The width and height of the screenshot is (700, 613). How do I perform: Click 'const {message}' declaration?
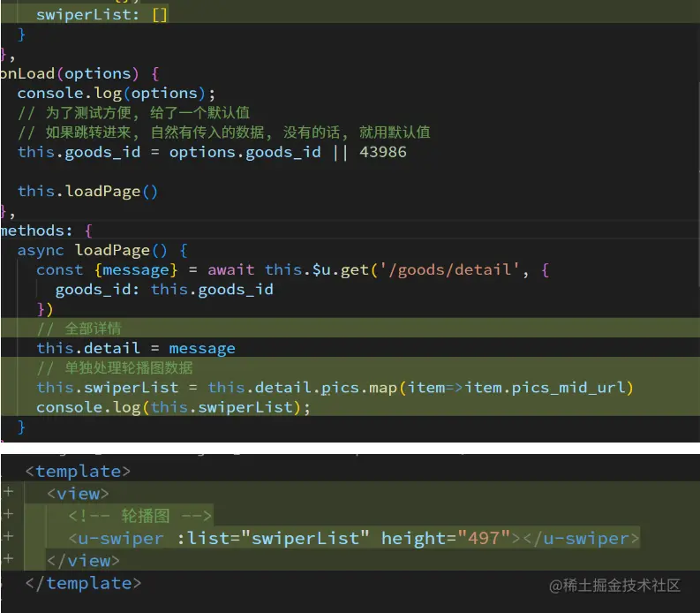(x=107, y=270)
